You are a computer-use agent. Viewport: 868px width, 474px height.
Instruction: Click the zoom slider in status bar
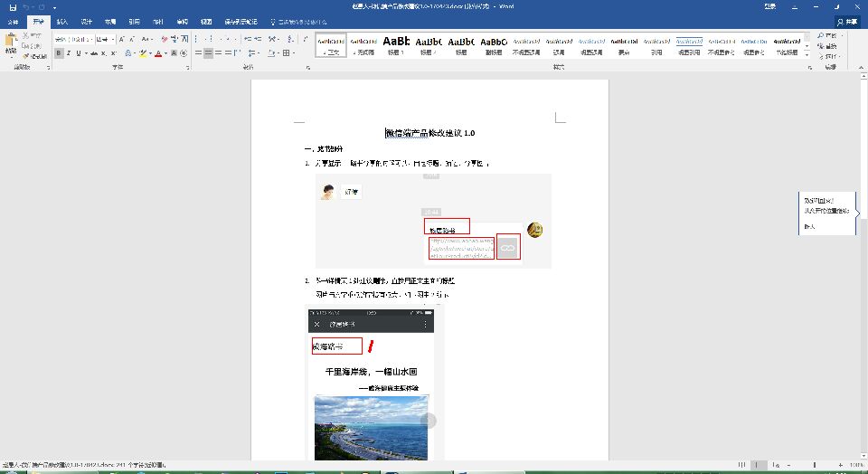[814, 464]
